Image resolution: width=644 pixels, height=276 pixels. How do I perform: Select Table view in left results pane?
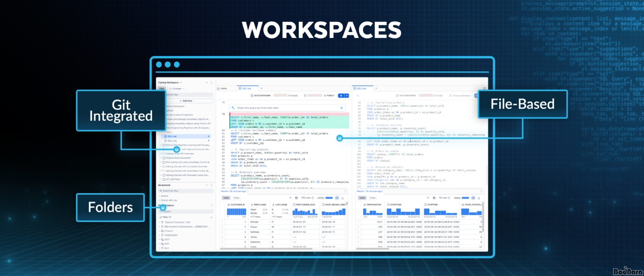(x=226, y=198)
